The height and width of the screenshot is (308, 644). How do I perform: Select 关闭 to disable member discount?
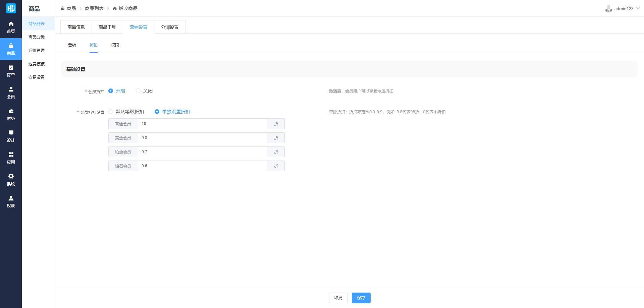click(x=138, y=91)
